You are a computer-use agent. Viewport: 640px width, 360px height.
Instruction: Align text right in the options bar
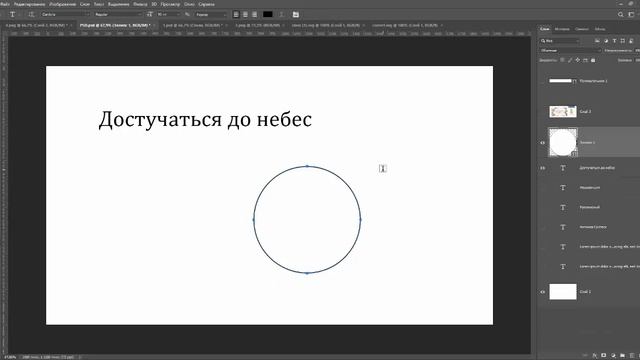254,14
